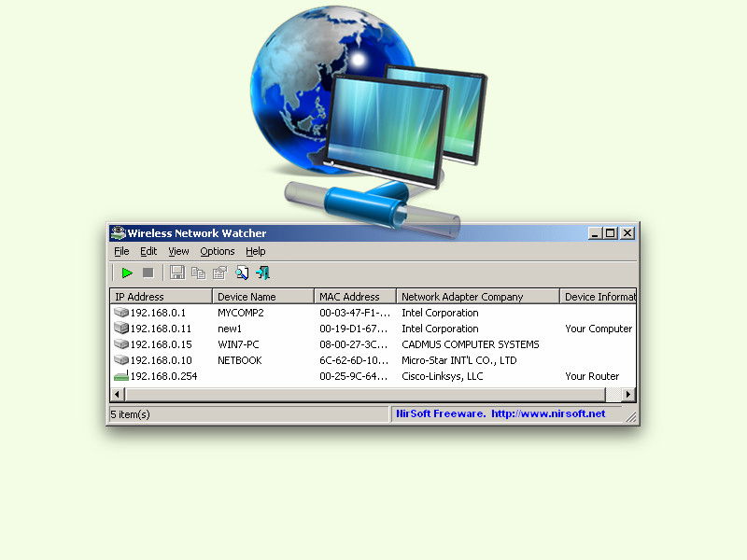
Task: Select the IP address 192.168.0.254
Action: (163, 376)
